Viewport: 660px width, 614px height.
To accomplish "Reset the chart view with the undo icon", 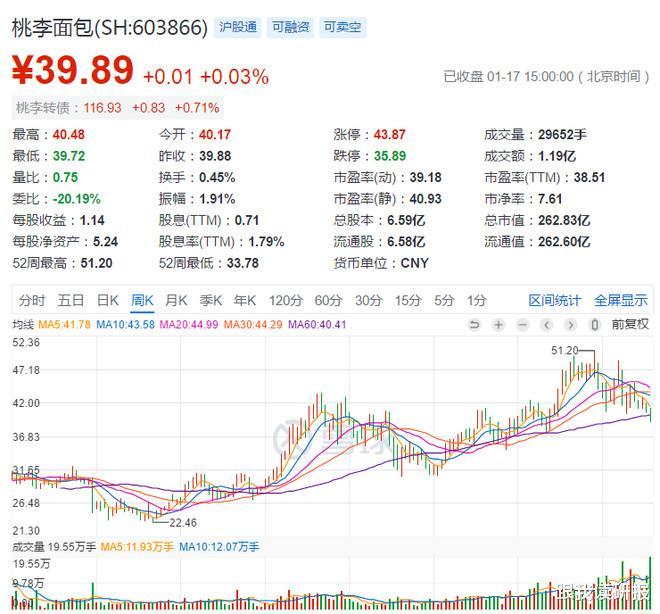I will (474, 325).
